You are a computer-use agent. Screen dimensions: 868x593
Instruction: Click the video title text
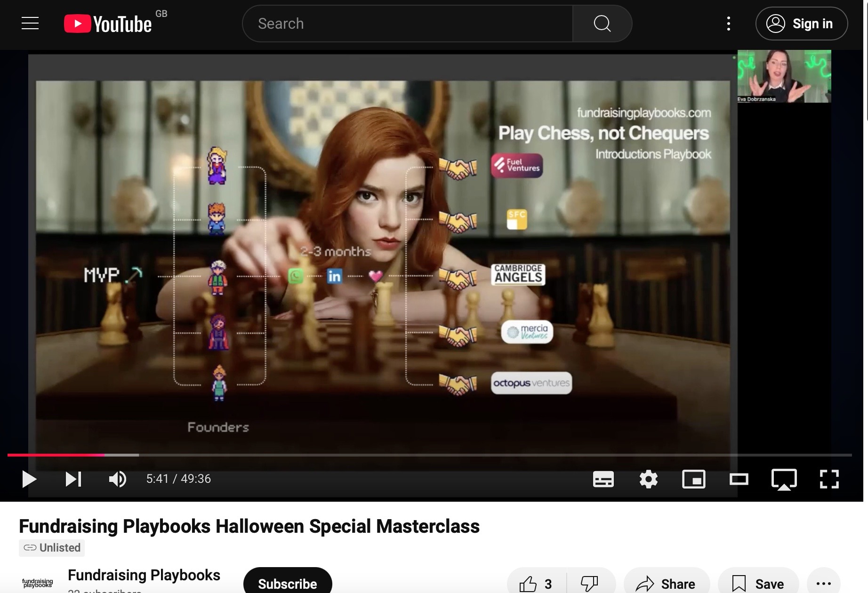pos(249,526)
